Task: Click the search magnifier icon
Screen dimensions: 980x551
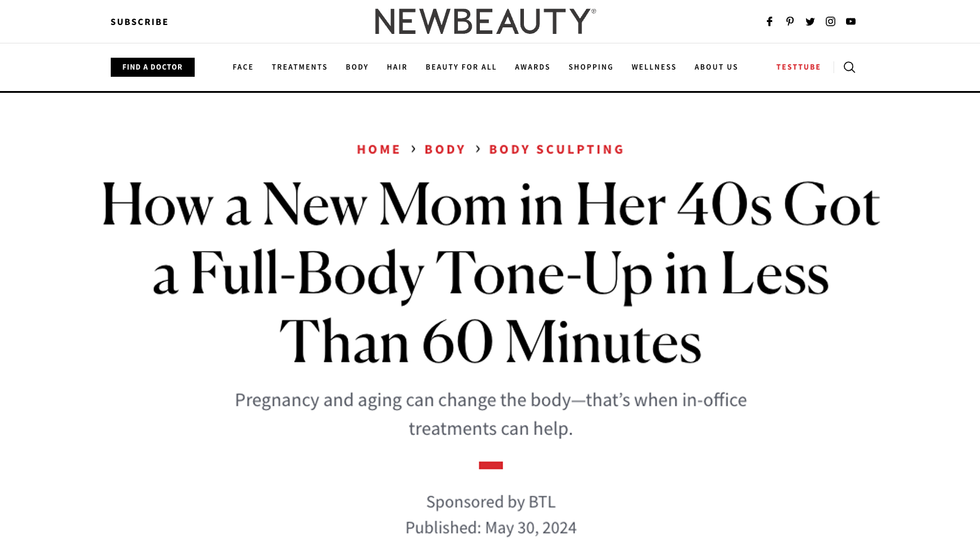Action: coord(849,67)
